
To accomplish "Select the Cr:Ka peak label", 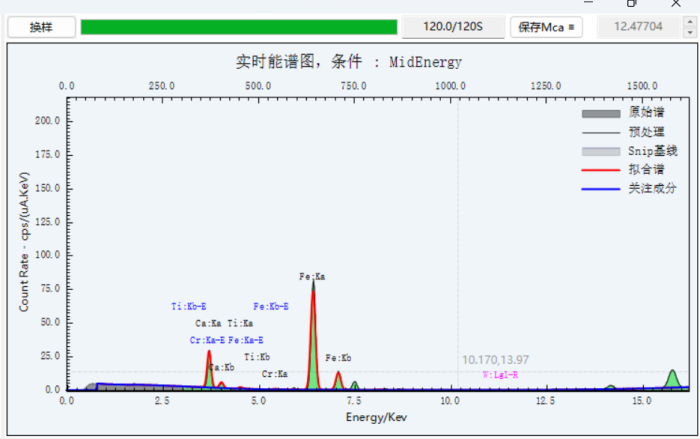I will (x=275, y=374).
